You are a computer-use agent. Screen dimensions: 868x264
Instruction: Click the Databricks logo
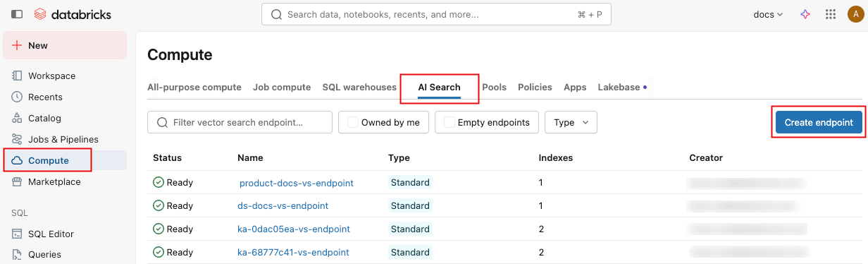tap(73, 14)
